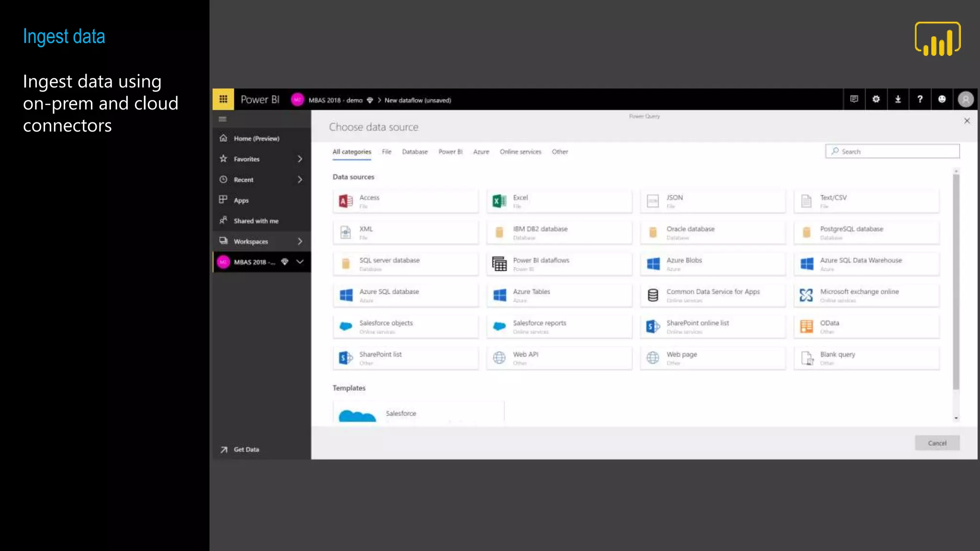
Task: Click the scrollbar down arrow
Action: pos(956,418)
